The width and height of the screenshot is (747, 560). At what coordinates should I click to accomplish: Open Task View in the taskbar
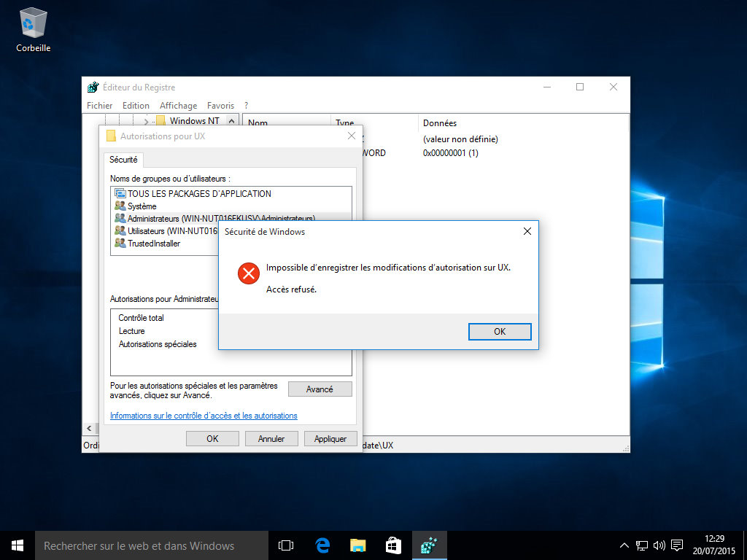pos(286,545)
